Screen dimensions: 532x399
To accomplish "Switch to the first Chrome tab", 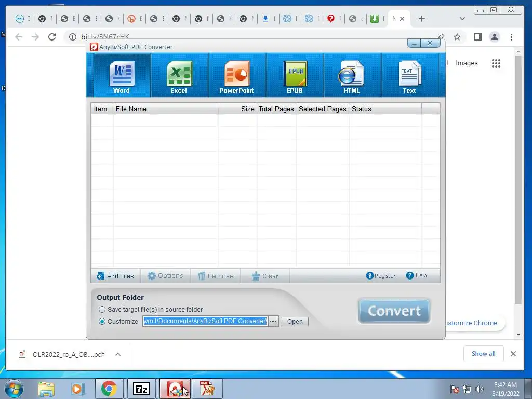I will pyautogui.click(x=23, y=19).
